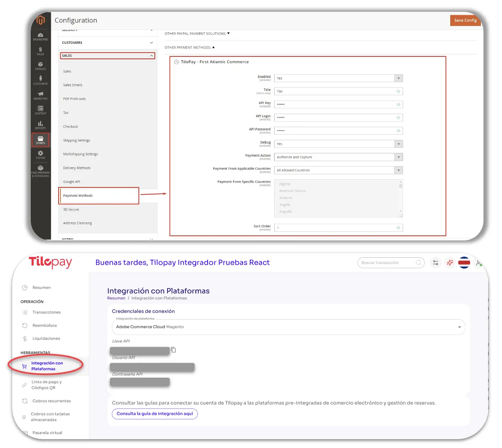Viewport: 502px width, 448px height.
Task: Open the Debug dropdown
Action: [339, 144]
